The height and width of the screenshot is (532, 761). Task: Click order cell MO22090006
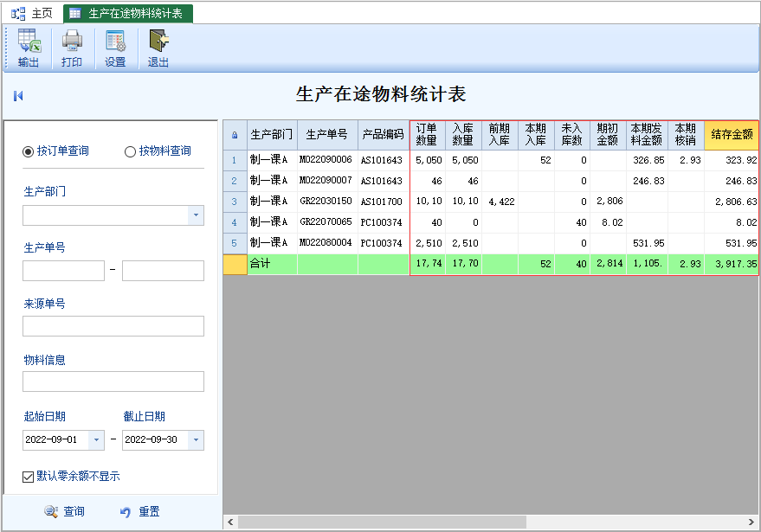coord(326,160)
